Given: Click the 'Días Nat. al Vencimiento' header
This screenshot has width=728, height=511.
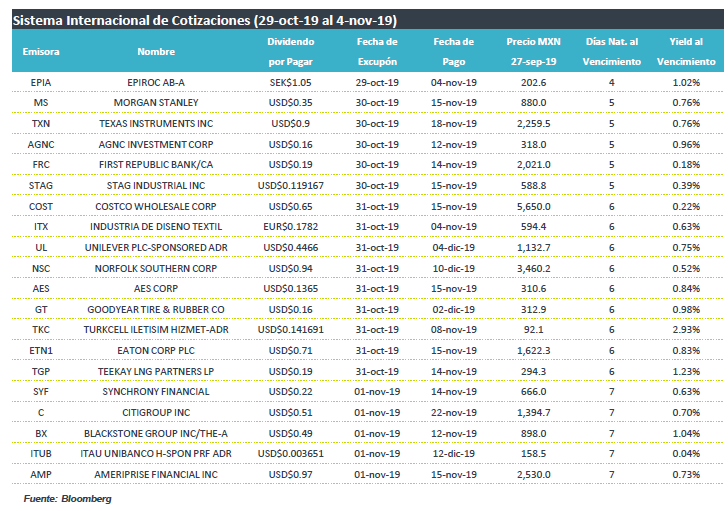Looking at the screenshot, I should coord(611,52).
